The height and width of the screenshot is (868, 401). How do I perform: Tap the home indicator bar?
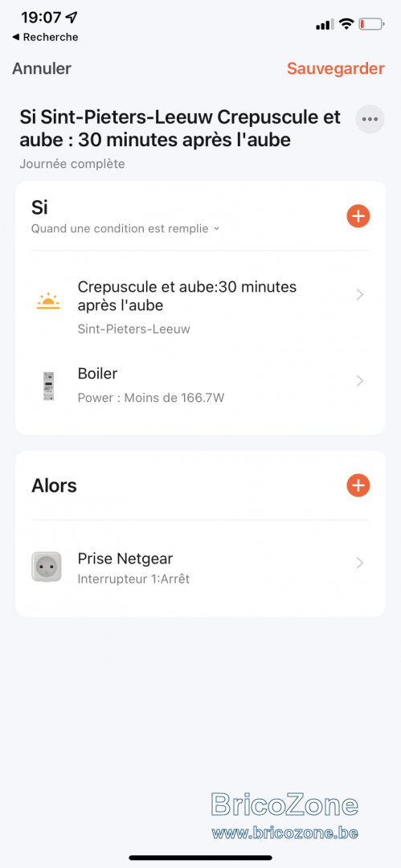tap(201, 858)
